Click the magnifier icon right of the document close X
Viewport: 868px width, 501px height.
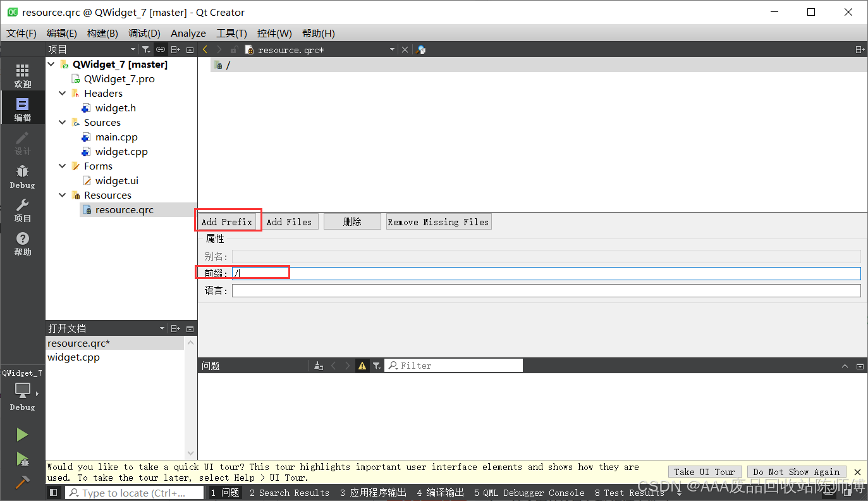click(422, 49)
